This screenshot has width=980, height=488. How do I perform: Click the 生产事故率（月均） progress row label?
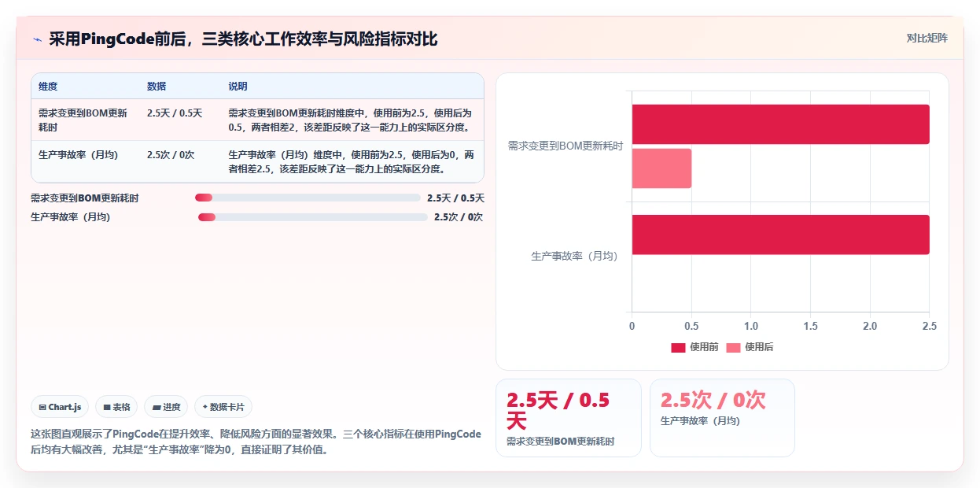[70, 217]
